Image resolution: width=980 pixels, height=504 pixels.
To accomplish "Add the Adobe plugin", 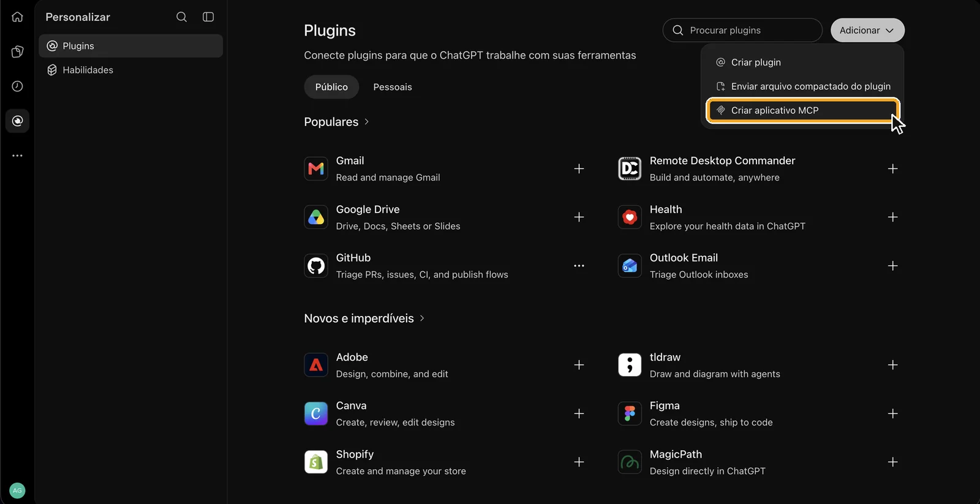I will [579, 365].
